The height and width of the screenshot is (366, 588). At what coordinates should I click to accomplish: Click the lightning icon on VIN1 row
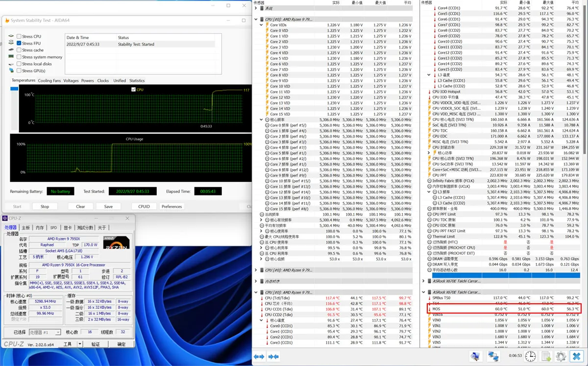pos(429,325)
